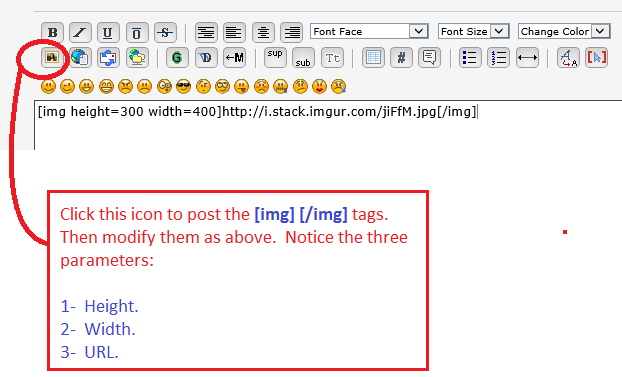622x377 pixels.
Task: Insert the shocked wide-eyed emoticon
Action: 164,86
